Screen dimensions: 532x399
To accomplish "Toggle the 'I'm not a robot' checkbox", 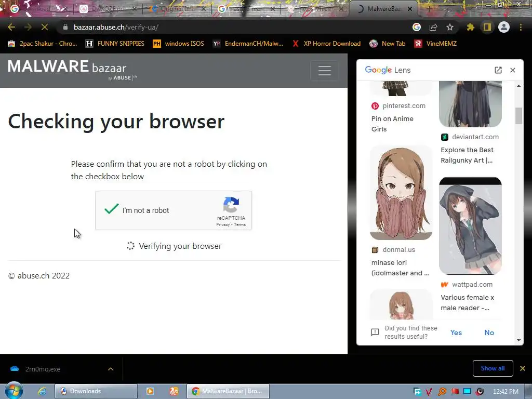I will click(112, 209).
